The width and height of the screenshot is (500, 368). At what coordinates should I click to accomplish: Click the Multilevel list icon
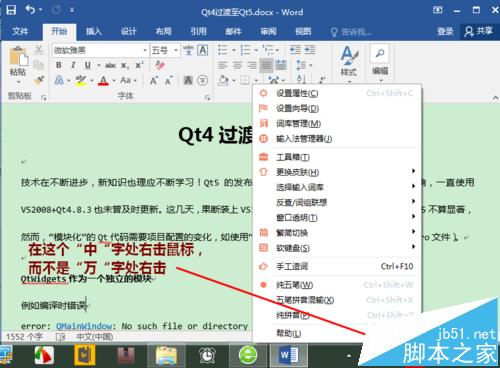pyautogui.click(x=268, y=50)
